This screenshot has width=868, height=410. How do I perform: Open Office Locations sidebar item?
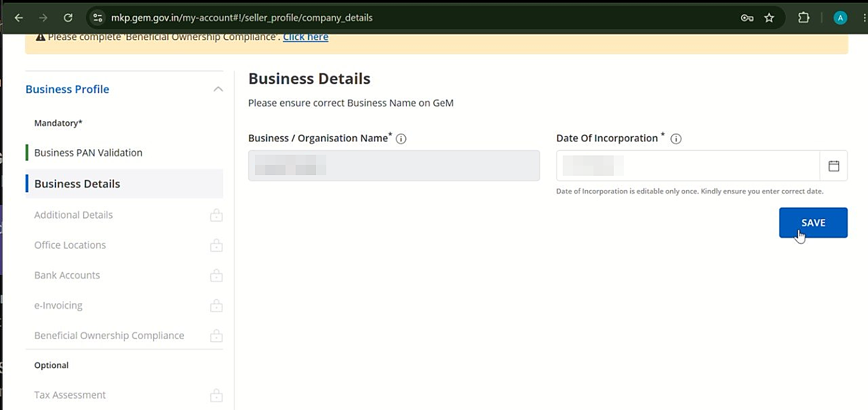click(70, 245)
